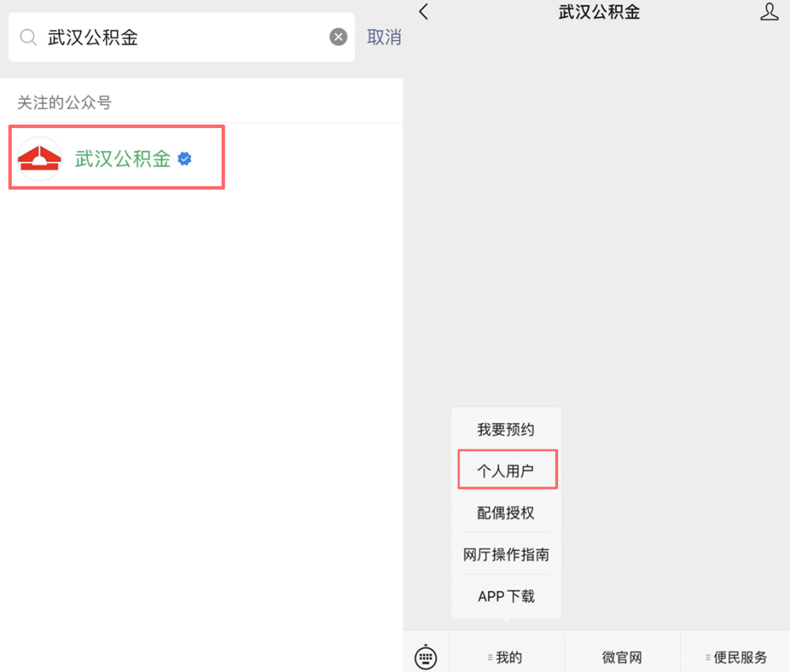Select APP下载 from the menu
790x672 pixels.
click(x=505, y=597)
